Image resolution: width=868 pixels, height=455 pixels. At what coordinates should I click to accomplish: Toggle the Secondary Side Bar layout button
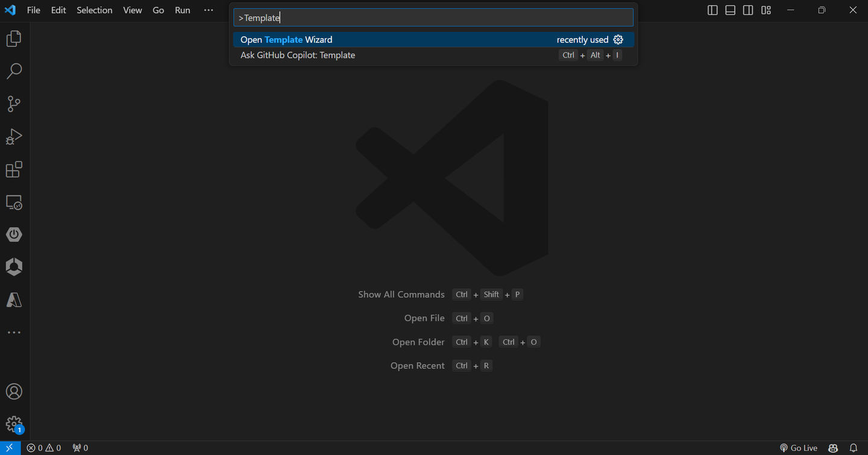tap(748, 10)
